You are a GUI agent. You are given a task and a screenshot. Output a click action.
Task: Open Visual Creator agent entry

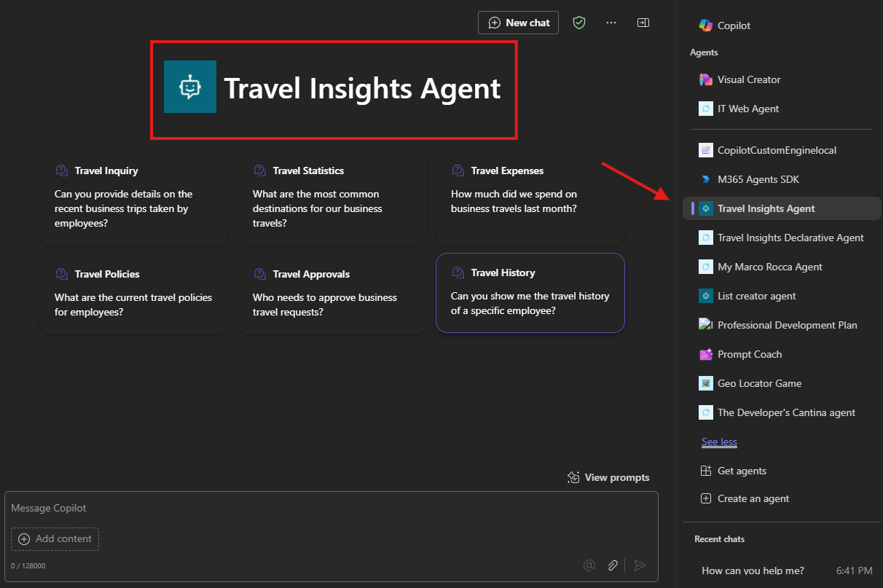(782, 79)
